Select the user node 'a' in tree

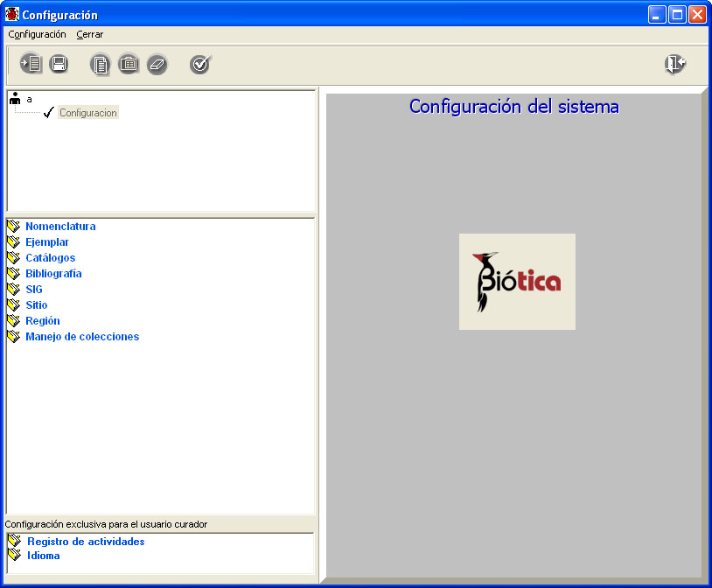tap(29, 99)
